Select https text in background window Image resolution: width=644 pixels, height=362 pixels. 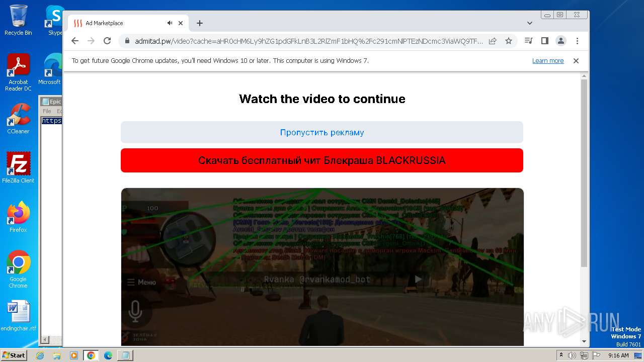pyautogui.click(x=51, y=121)
